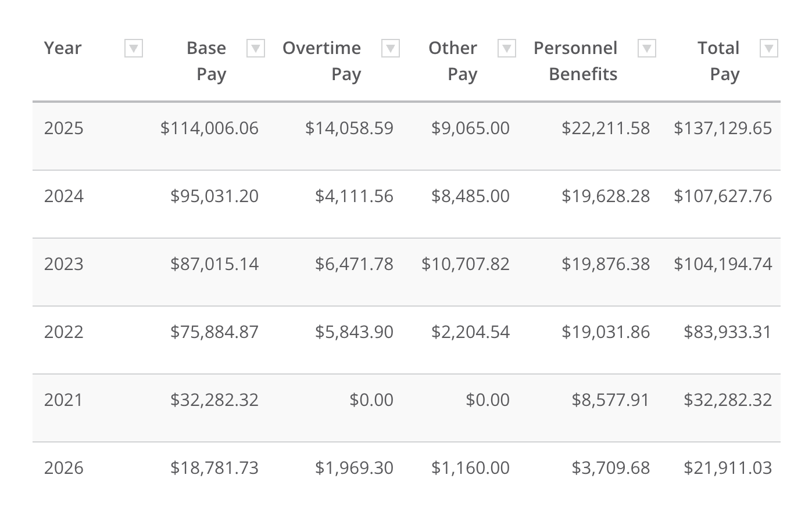This screenshot has height=518, width=812.
Task: Click the 2021 personnel benefits $8,577.91
Action: [610, 400]
